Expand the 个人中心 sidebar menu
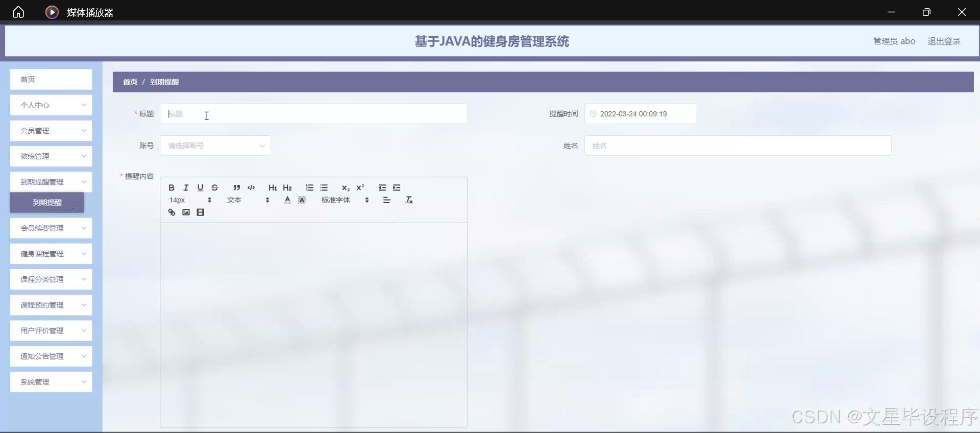The image size is (980, 433). [51, 105]
